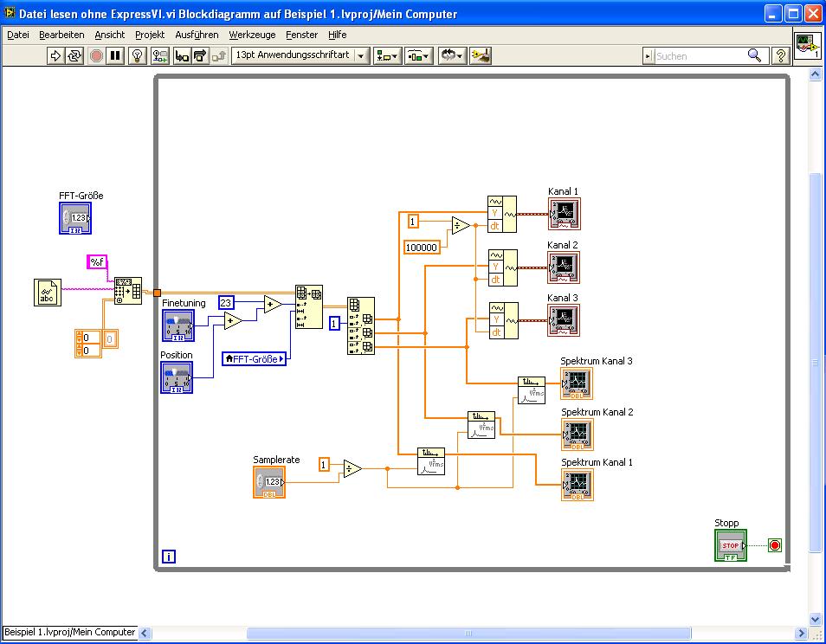
Task: Open the 13pt Anwendungsschriftart font dropdown
Action: pos(300,55)
